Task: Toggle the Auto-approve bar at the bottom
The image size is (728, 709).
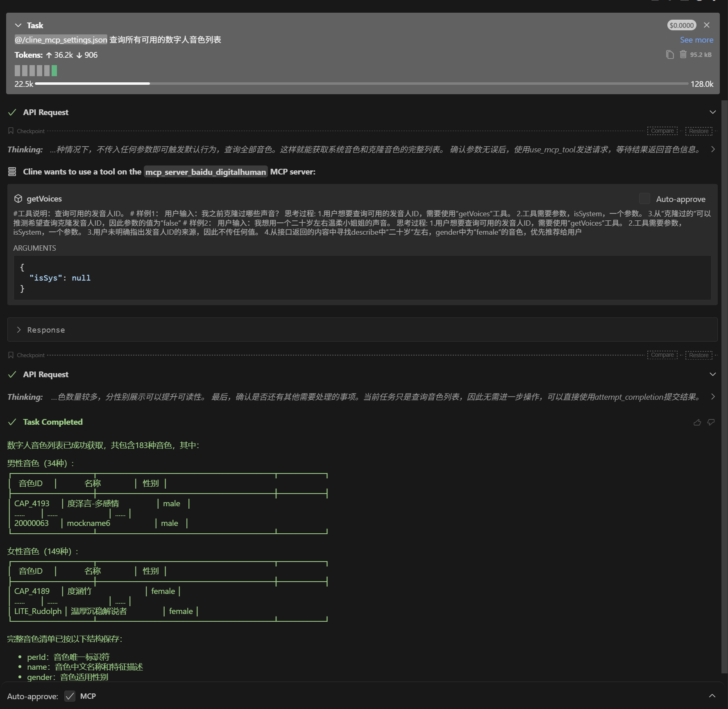Action: click(x=713, y=696)
